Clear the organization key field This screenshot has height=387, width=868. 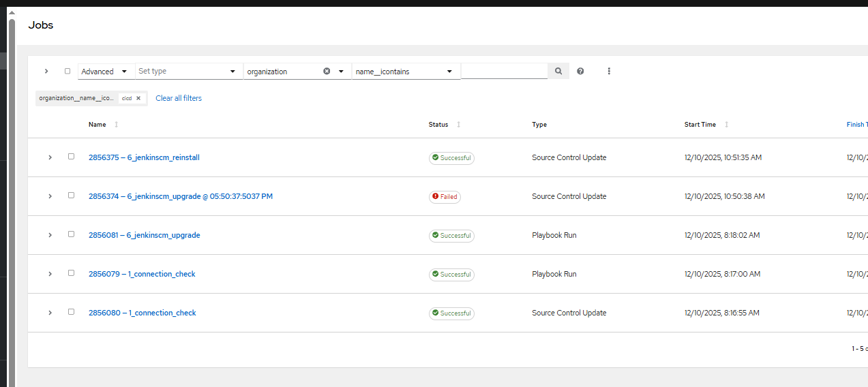327,71
